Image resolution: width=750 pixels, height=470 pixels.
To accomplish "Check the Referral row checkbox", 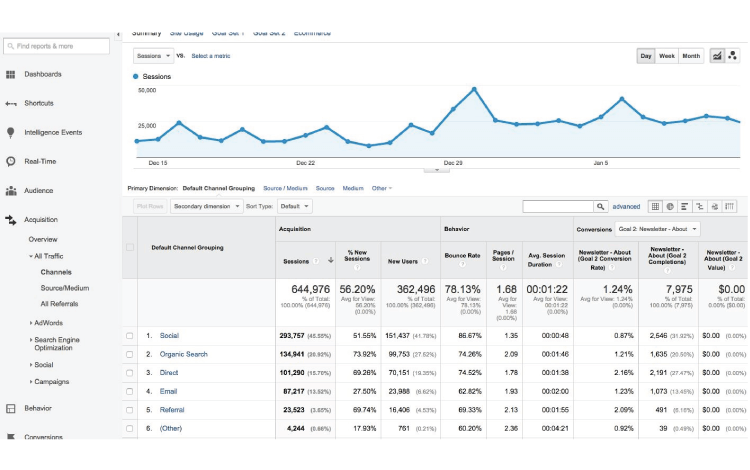I will (x=130, y=410).
